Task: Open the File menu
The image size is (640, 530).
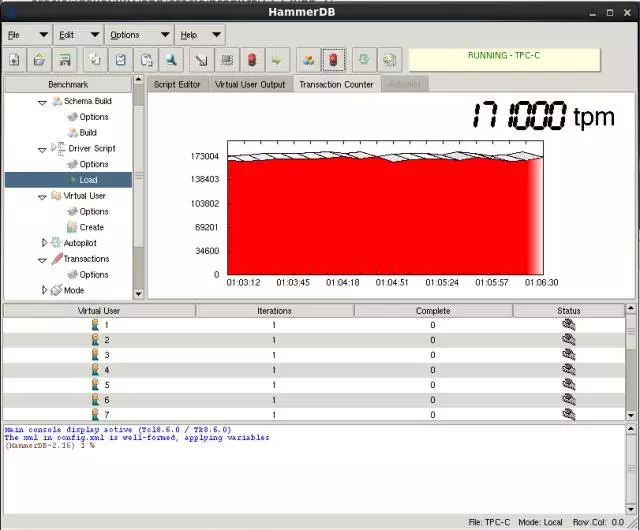Action: pyautogui.click(x=28, y=35)
